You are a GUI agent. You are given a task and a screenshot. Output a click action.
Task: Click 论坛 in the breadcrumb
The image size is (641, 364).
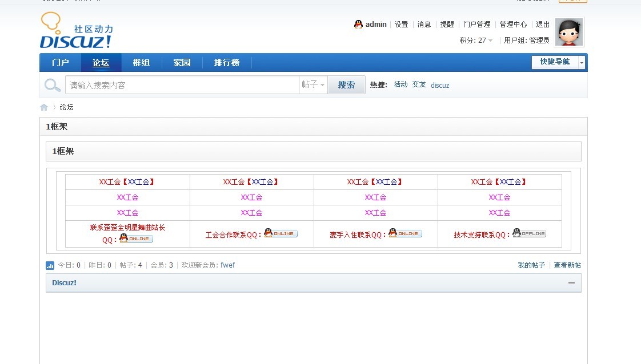(x=67, y=107)
